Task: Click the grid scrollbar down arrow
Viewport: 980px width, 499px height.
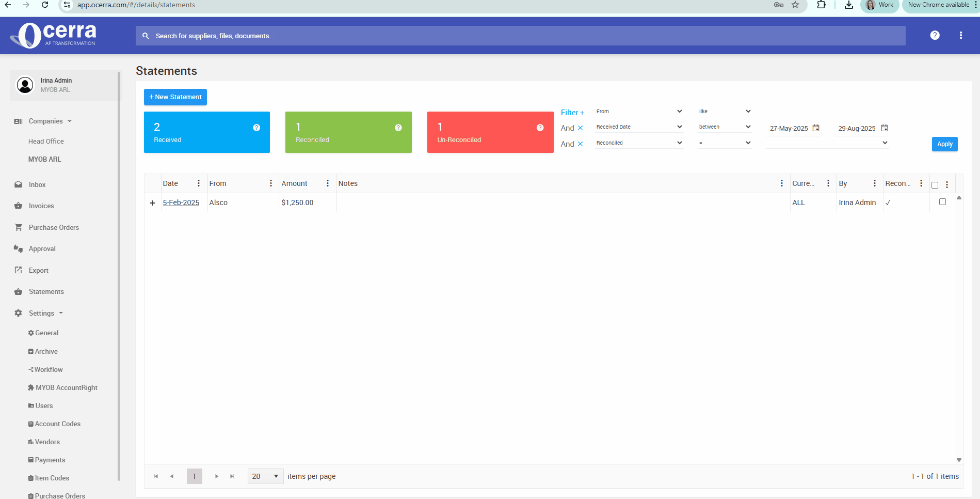Action: click(959, 460)
